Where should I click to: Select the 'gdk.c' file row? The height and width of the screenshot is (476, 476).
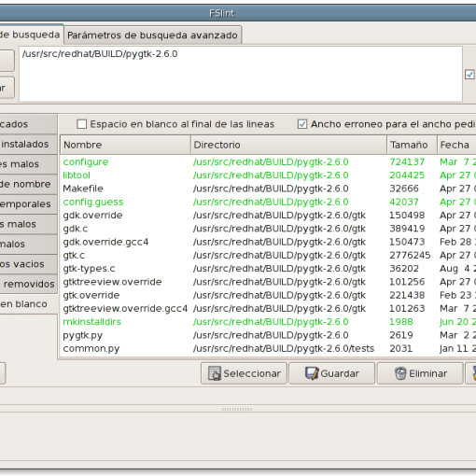pos(268,229)
